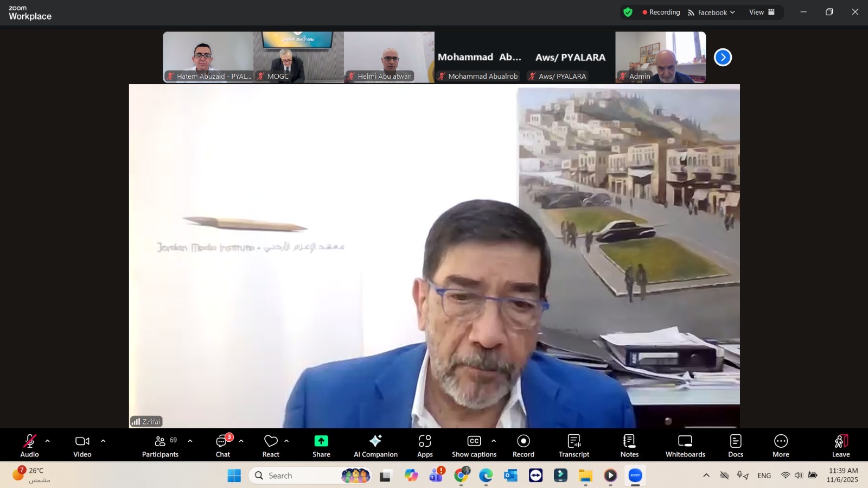Select the Admin participant video thumbnail

[660, 57]
